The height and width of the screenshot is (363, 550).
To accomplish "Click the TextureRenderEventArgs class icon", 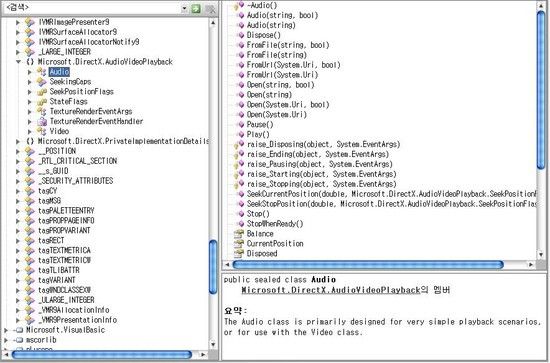I will coord(42,112).
